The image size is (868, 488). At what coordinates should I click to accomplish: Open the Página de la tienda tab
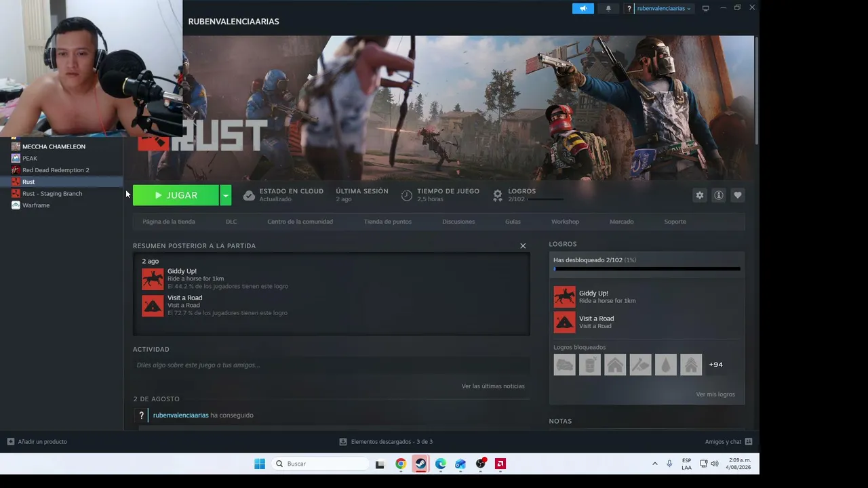pos(169,222)
